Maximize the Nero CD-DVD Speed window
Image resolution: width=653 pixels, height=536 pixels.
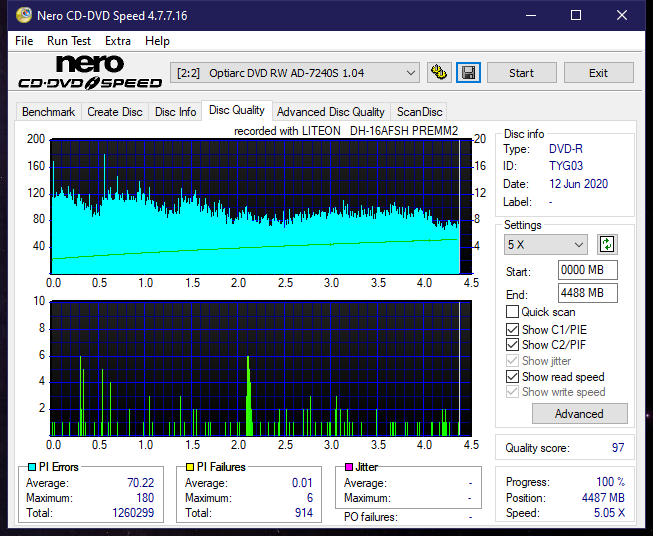576,15
